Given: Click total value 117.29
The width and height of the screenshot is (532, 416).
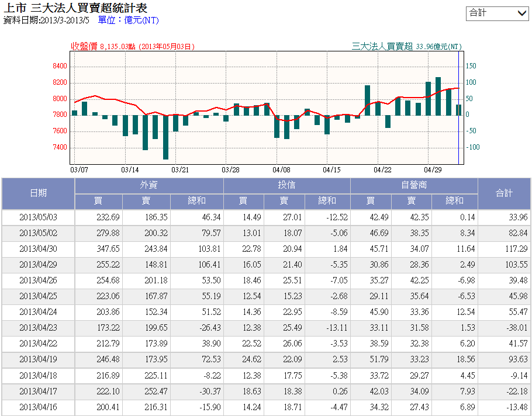Looking at the screenshot, I should pos(516,249).
